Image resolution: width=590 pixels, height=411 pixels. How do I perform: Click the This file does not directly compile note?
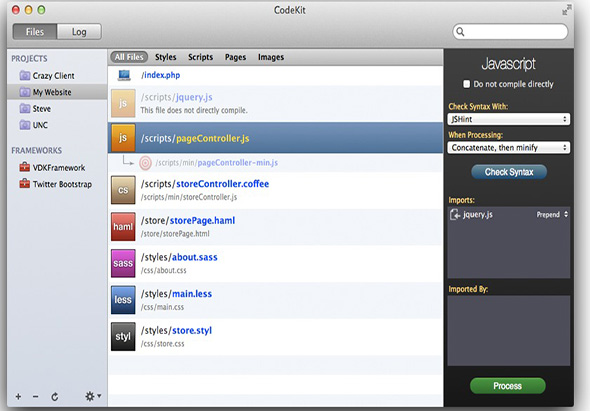[x=194, y=110]
